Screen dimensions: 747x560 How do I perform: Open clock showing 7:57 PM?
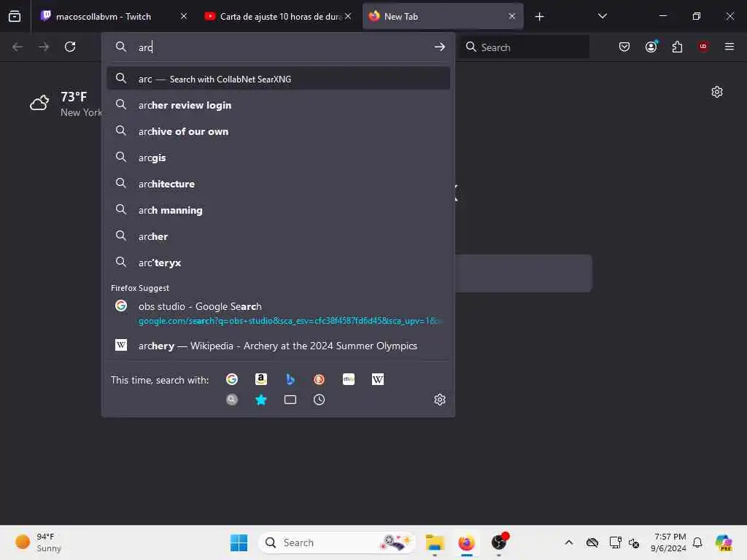tap(668, 542)
